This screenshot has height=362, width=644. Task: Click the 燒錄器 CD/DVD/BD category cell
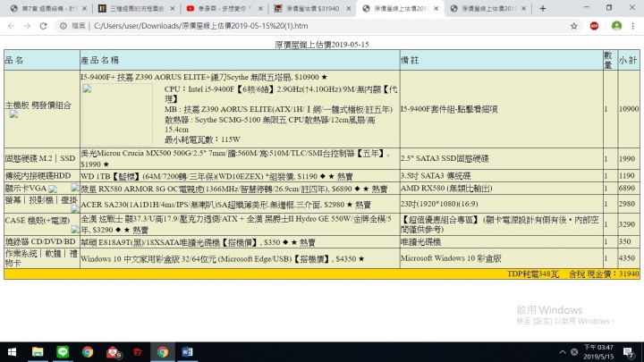click(40, 241)
